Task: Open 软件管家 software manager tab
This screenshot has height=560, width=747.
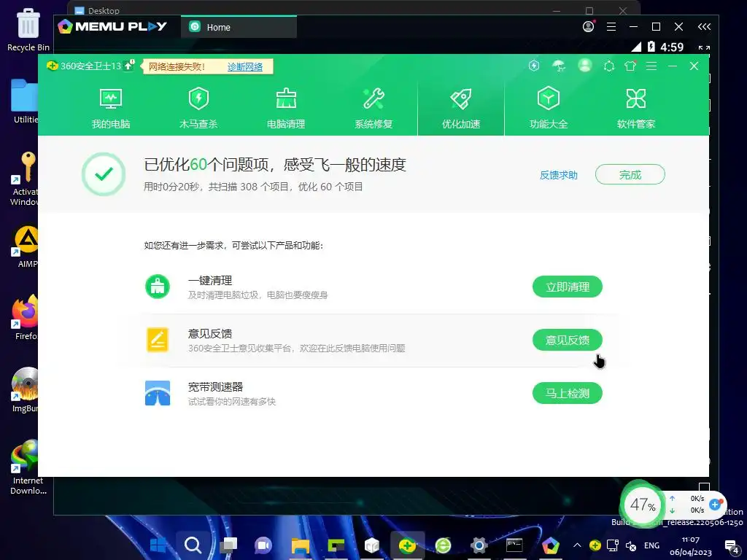Action: coord(636,109)
